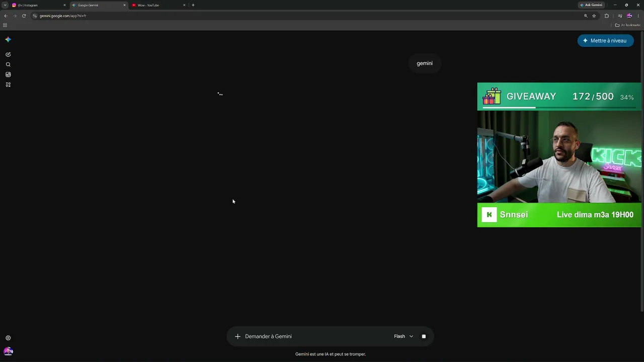Select the sent 'gemini' message bubble
This screenshot has width=644, height=362.
tap(425, 63)
